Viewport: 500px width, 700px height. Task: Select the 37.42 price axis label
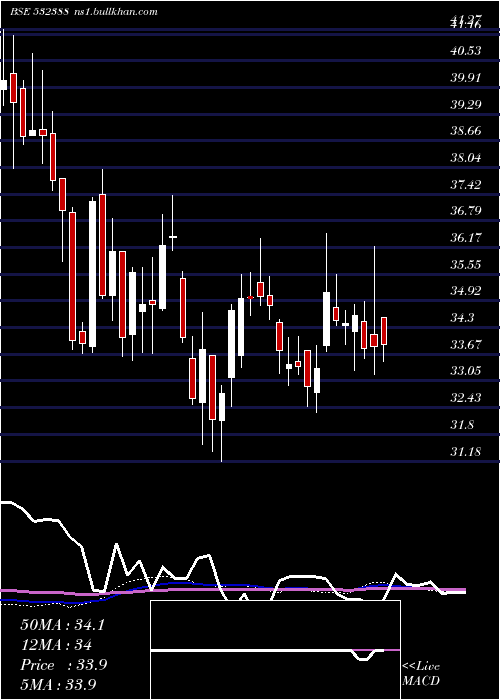click(466, 184)
